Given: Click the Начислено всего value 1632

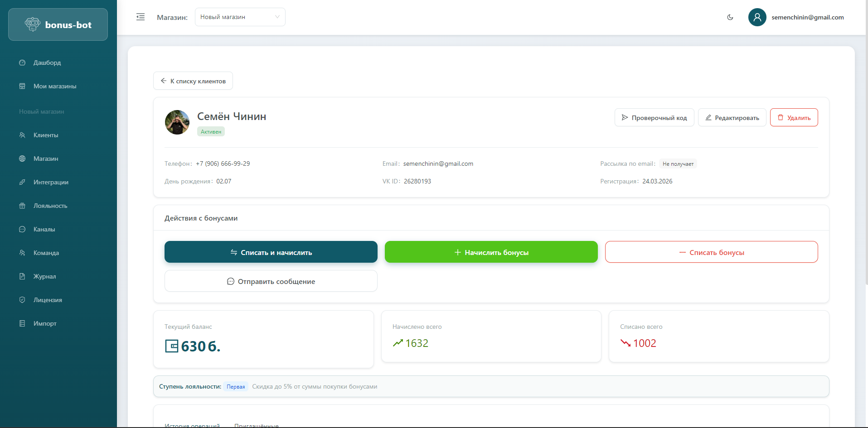Looking at the screenshot, I should tap(417, 343).
